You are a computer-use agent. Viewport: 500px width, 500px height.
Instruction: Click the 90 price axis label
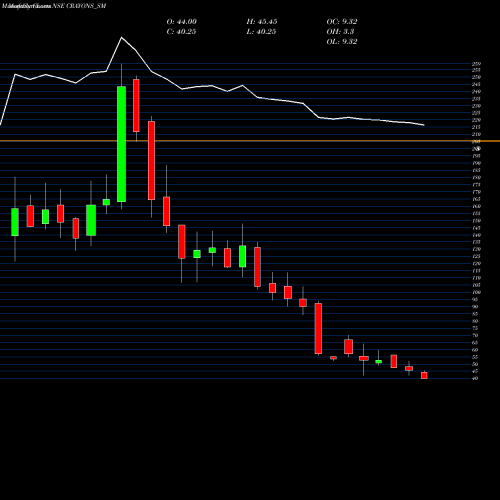(x=475, y=307)
